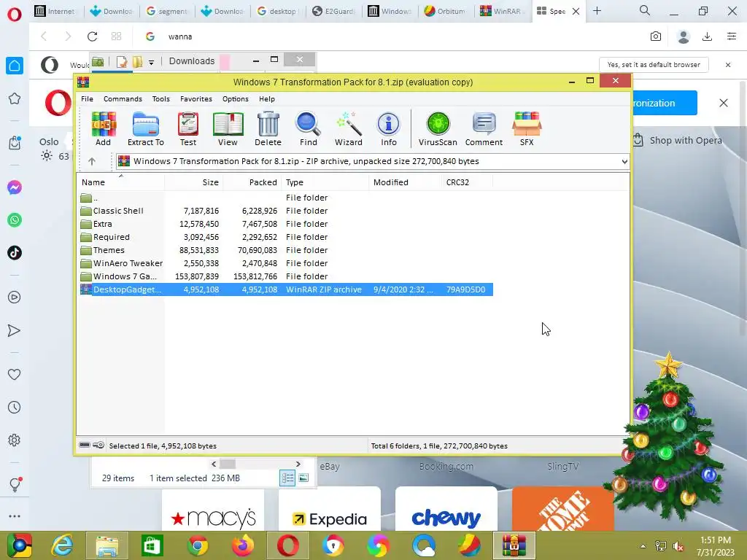Switch Downloads window to large icons view
This screenshot has width=747, height=560.
[303, 478]
